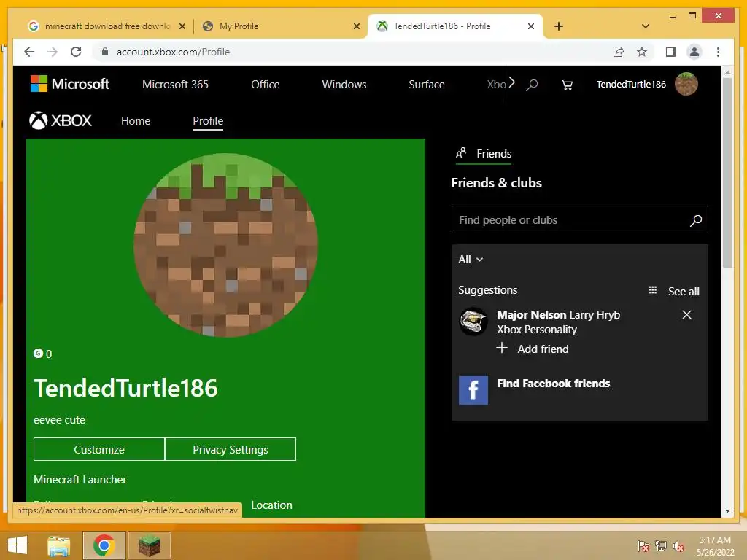Select the Xbox Profile tab
747x560 pixels.
(x=208, y=121)
